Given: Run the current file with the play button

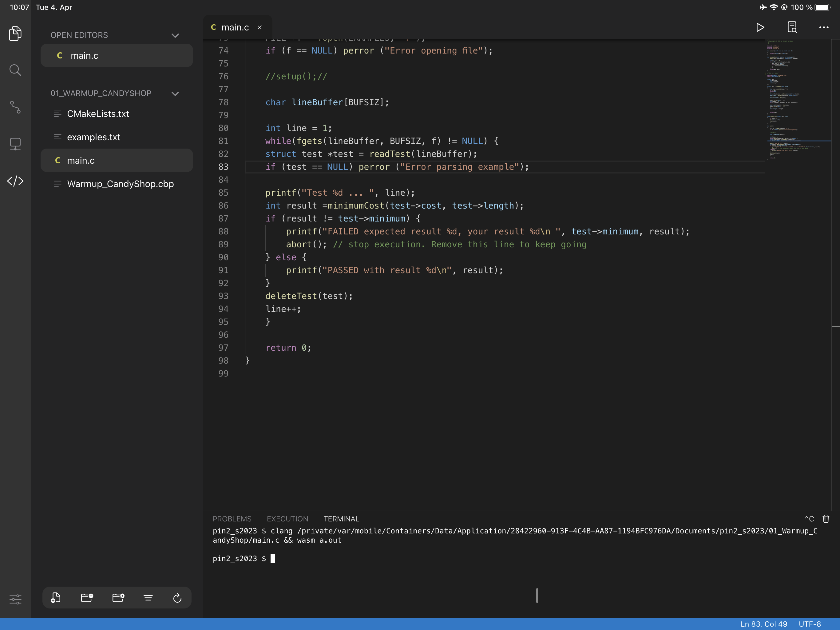Looking at the screenshot, I should coord(760,27).
